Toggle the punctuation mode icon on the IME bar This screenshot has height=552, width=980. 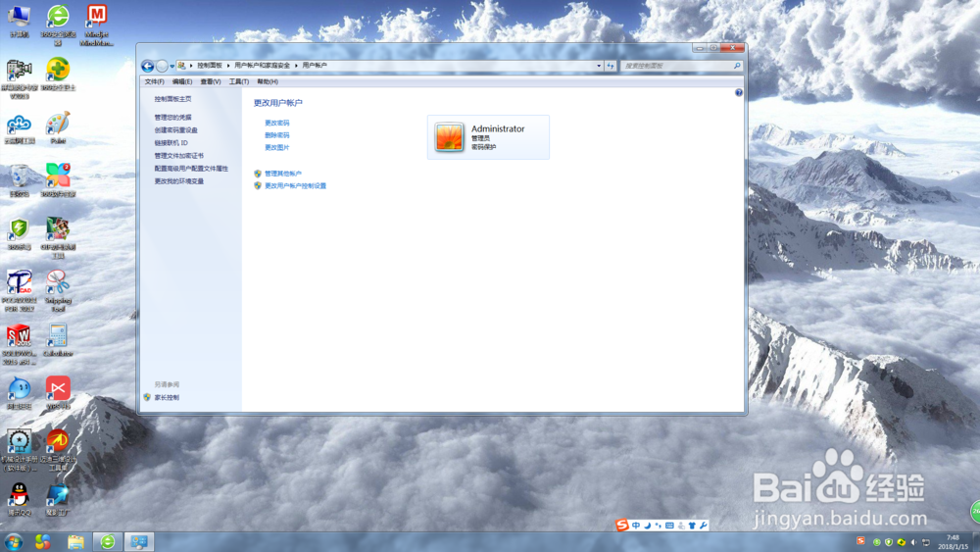(x=659, y=526)
